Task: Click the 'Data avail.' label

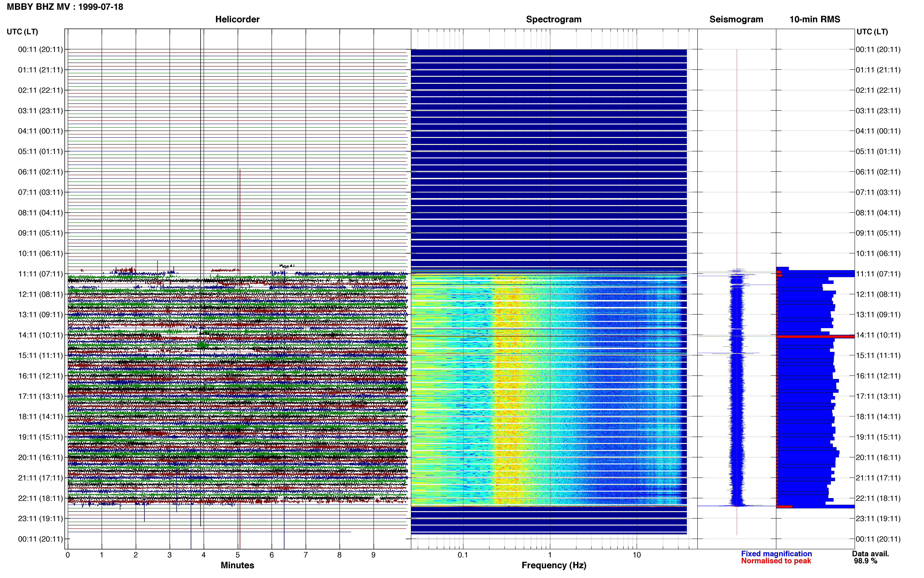Action: tap(870, 554)
